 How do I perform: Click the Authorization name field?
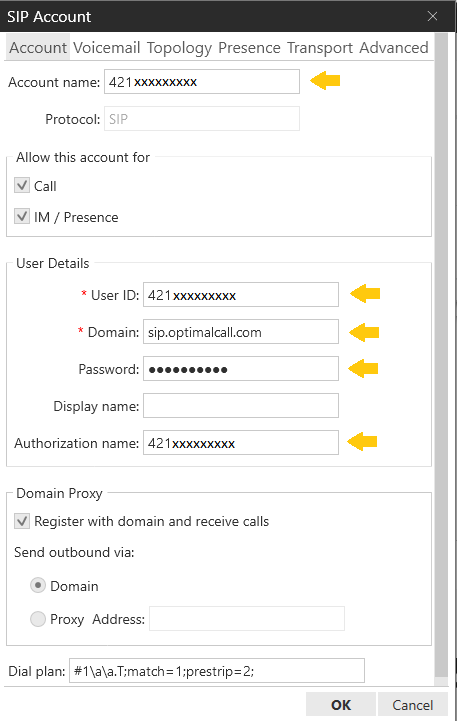tap(241, 443)
